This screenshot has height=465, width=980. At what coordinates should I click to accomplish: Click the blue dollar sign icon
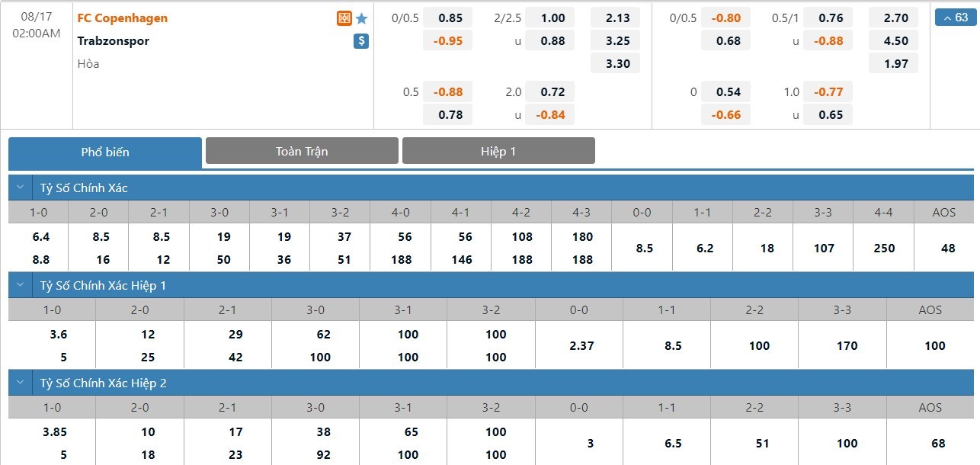(361, 41)
